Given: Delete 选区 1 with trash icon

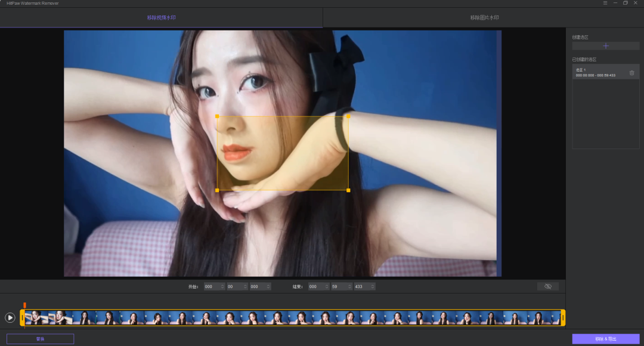Looking at the screenshot, I should (631, 73).
